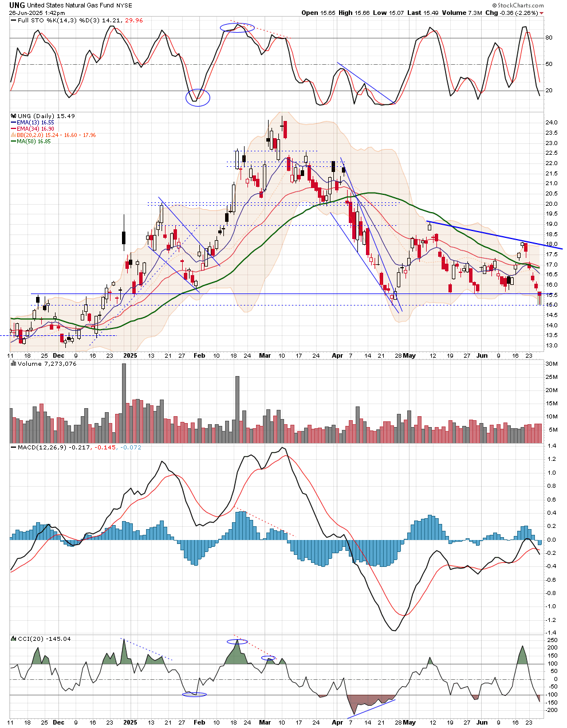Click the -1.2 label on MACD axis

(550, 620)
